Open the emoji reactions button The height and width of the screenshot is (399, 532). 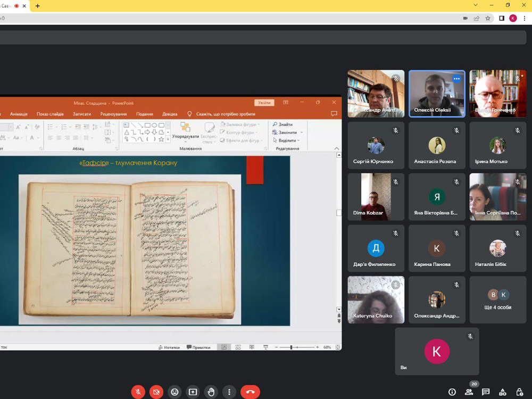(x=174, y=392)
